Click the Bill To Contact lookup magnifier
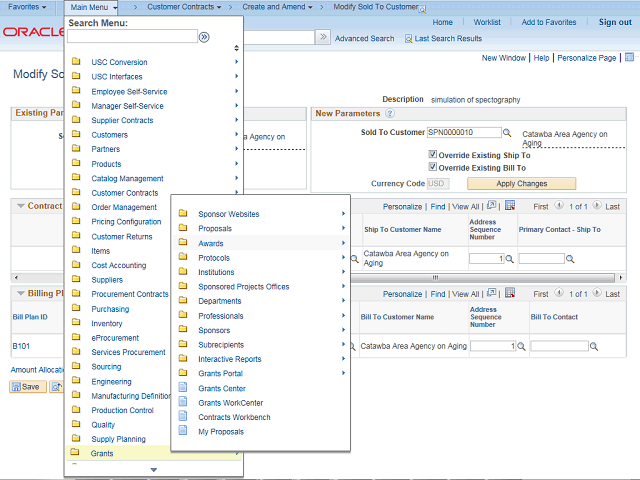This screenshot has width=640, height=480. pos(594,346)
